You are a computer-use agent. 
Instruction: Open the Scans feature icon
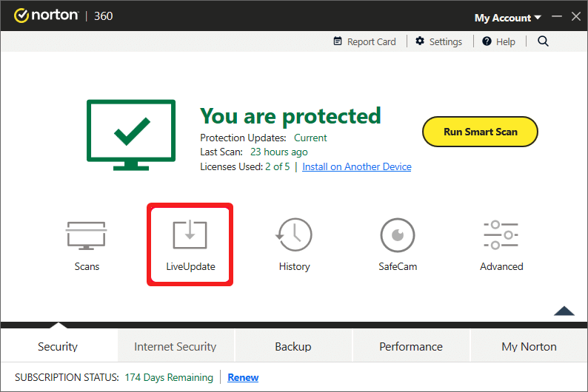click(x=87, y=236)
